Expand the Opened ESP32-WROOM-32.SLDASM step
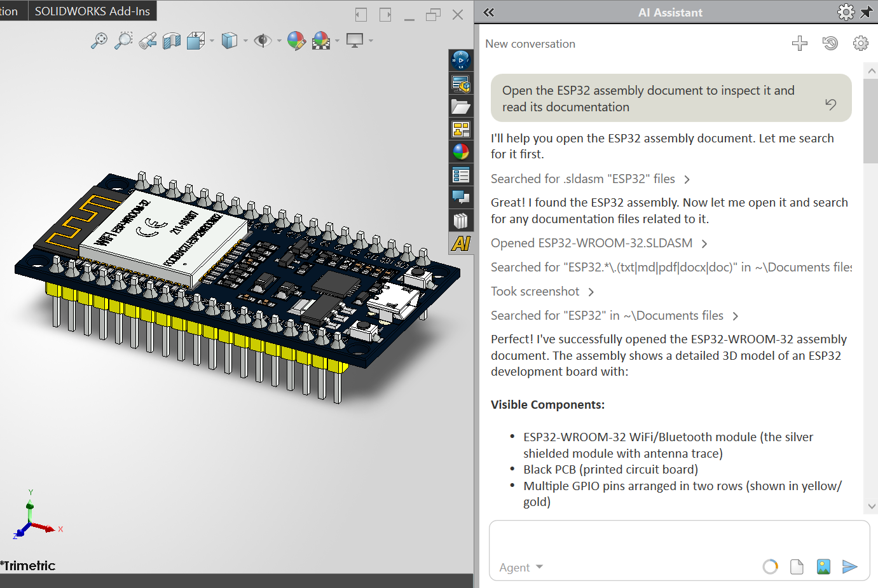This screenshot has width=878, height=588. pyautogui.click(x=703, y=243)
